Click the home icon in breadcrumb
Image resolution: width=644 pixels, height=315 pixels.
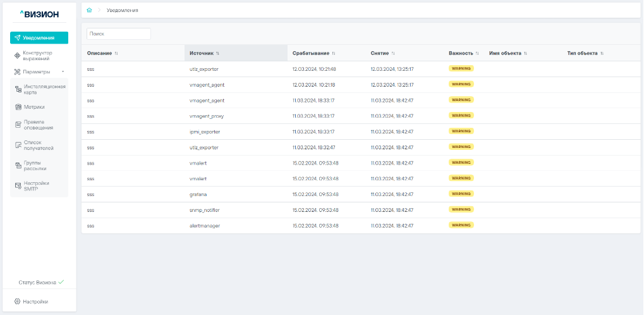[x=89, y=10]
